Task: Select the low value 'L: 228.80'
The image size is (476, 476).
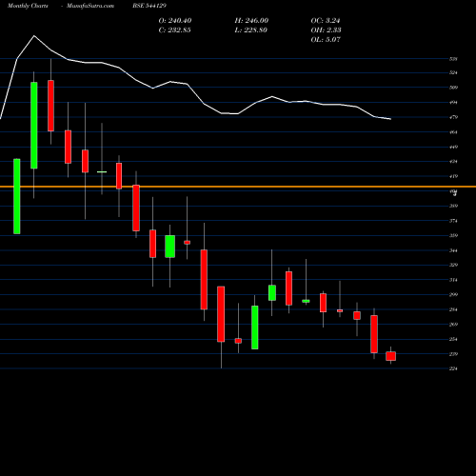Action: tap(250, 30)
